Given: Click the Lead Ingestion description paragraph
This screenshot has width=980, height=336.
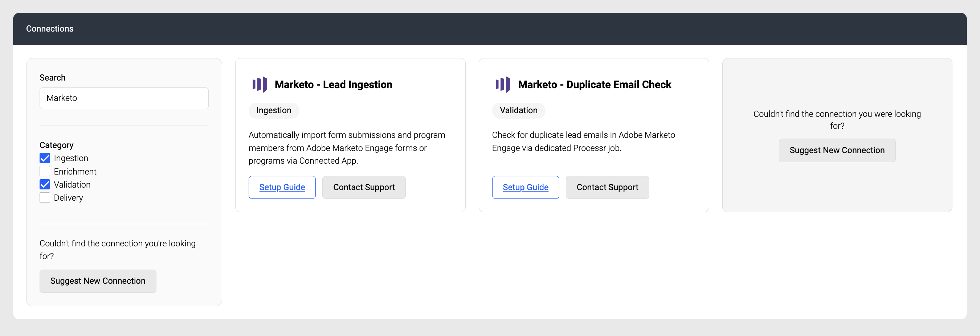Looking at the screenshot, I should click(347, 148).
